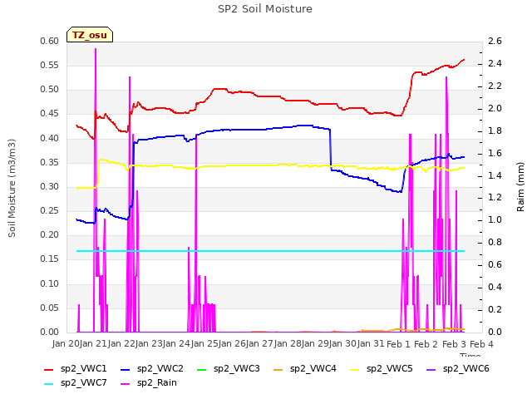The width and height of the screenshot is (532, 399).
Task: Click the 2.6 right axis tick label
Action: [495, 42]
